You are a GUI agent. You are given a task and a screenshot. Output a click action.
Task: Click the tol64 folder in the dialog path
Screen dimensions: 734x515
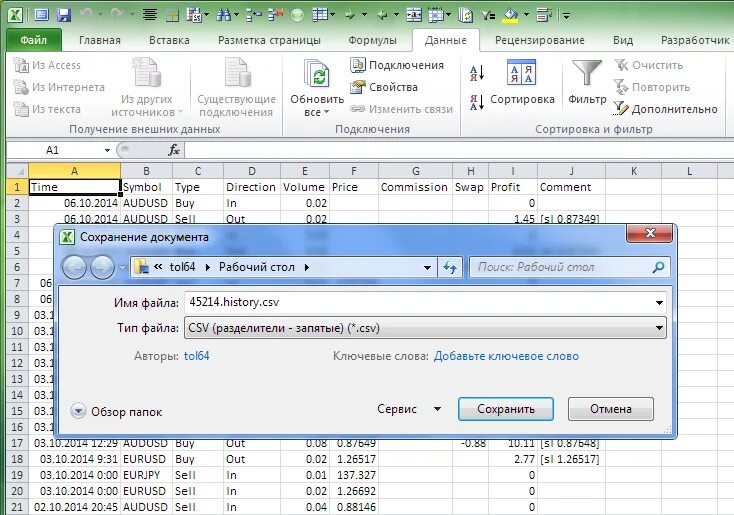pyautogui.click(x=182, y=267)
